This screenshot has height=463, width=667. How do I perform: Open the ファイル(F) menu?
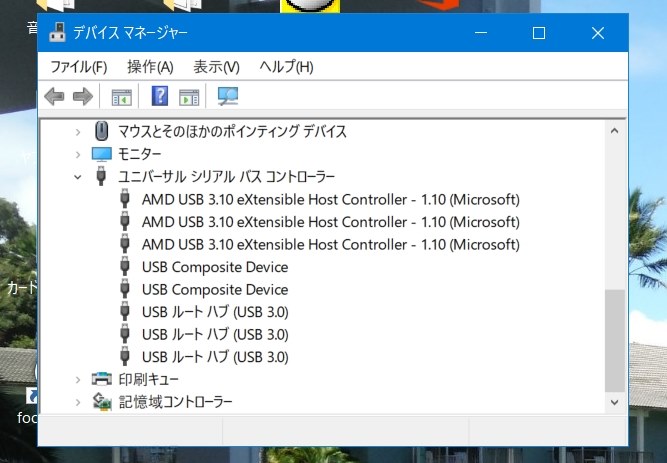pos(79,67)
